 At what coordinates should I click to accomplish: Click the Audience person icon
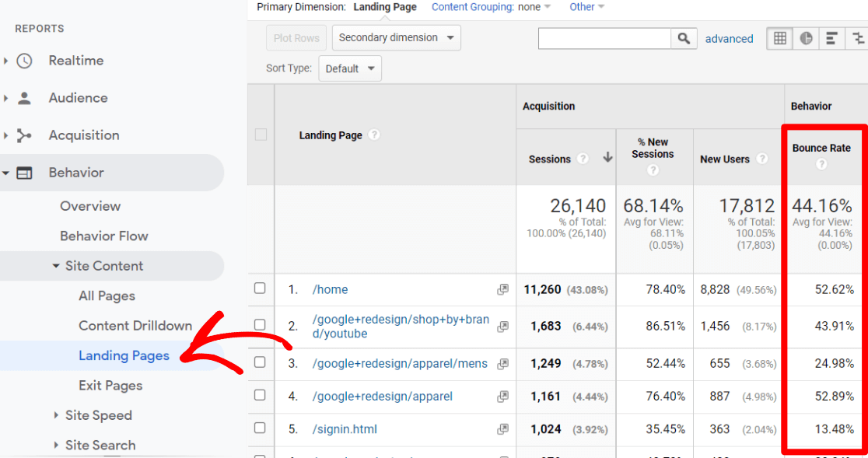point(24,99)
